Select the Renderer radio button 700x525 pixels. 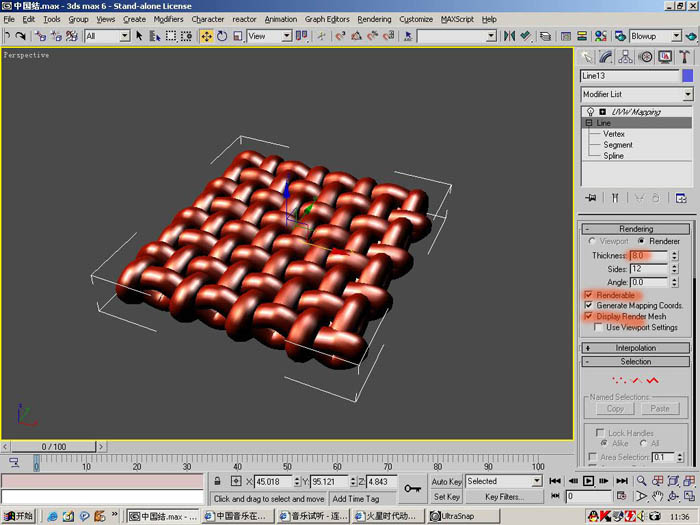(642, 241)
